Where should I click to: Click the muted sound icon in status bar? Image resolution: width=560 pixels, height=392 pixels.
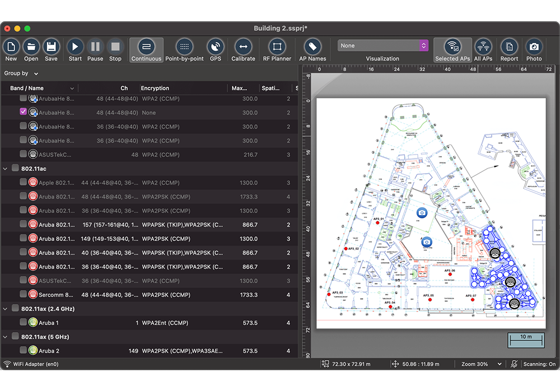(514, 364)
